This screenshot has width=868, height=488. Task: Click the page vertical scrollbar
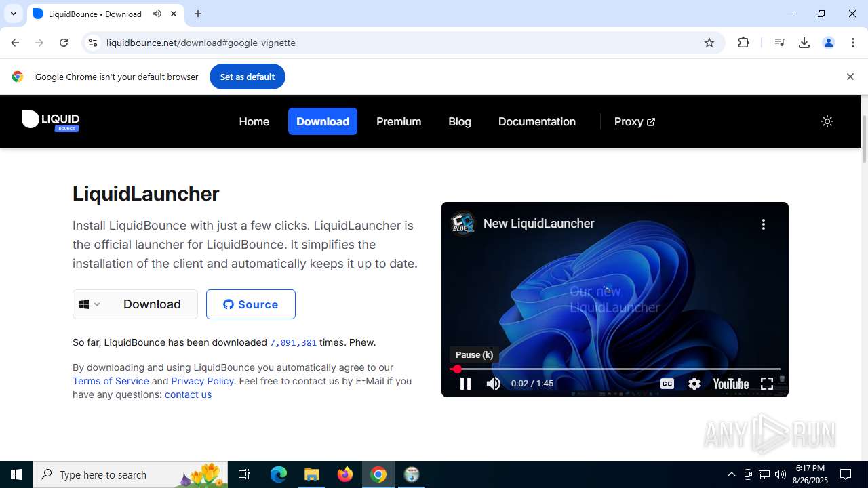(x=864, y=139)
